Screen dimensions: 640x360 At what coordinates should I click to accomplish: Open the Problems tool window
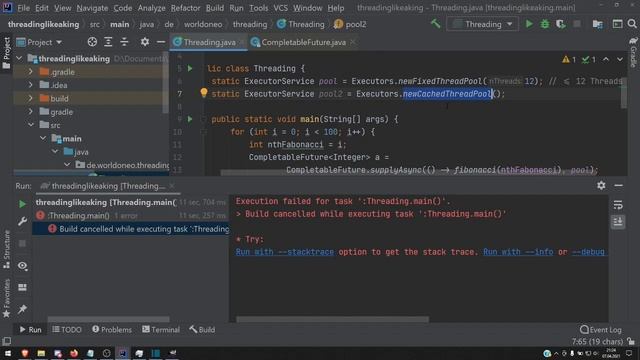(112, 329)
